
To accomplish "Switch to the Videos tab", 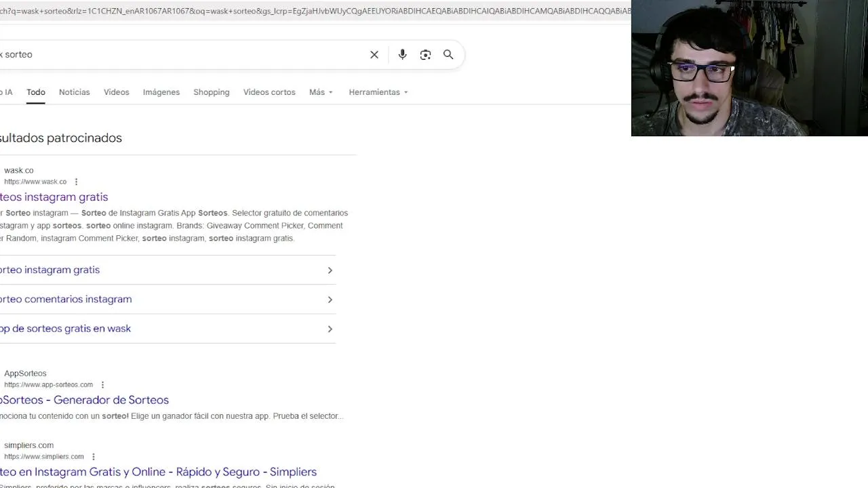I will tap(117, 92).
